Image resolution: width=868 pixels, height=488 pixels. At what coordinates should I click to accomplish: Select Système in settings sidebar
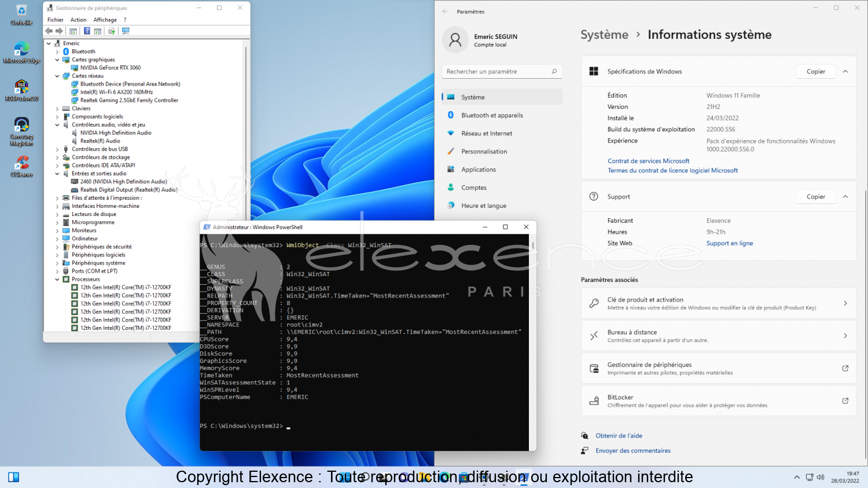(x=502, y=97)
